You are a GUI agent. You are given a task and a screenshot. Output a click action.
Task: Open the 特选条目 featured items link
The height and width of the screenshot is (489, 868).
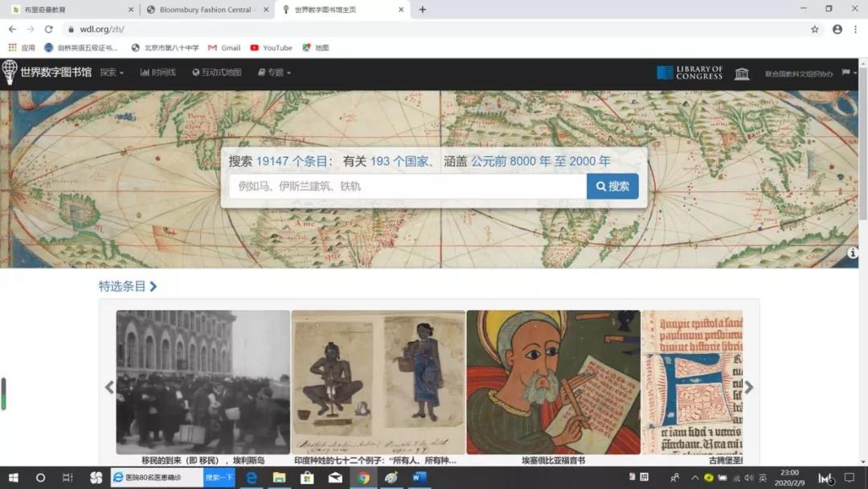pos(127,286)
